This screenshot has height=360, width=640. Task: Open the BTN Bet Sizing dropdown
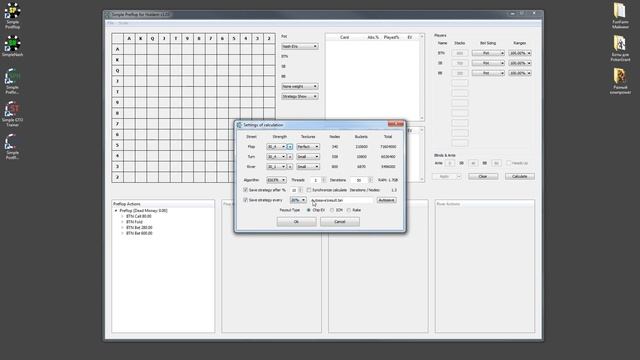click(488, 53)
